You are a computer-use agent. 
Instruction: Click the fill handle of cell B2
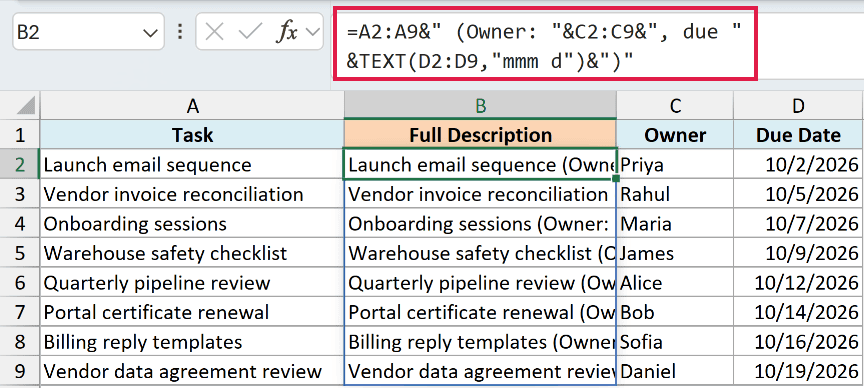[x=616, y=178]
